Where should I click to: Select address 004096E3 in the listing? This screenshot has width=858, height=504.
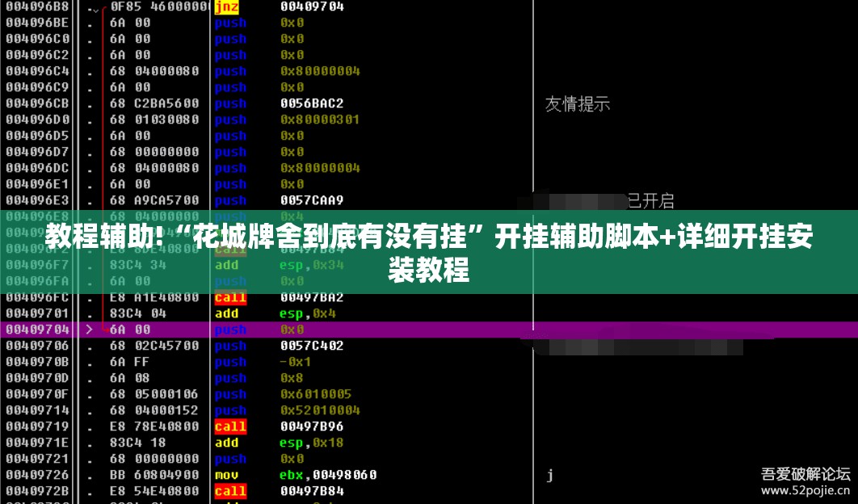pos(38,201)
